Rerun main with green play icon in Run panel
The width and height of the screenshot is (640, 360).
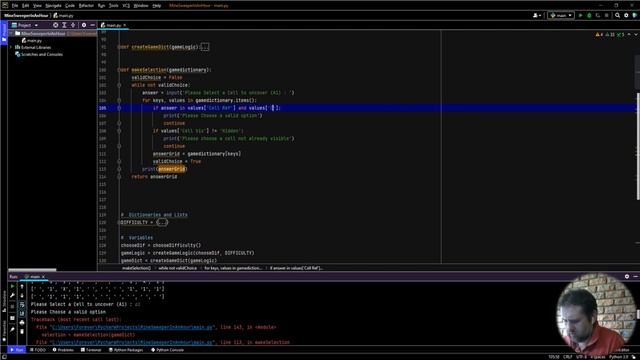point(12,287)
